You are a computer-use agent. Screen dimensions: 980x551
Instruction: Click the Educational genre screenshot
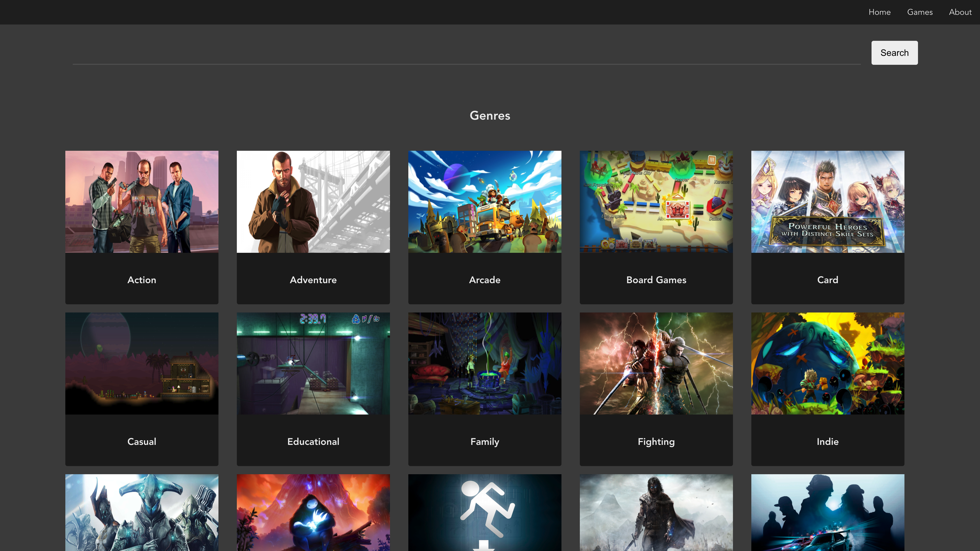(313, 363)
